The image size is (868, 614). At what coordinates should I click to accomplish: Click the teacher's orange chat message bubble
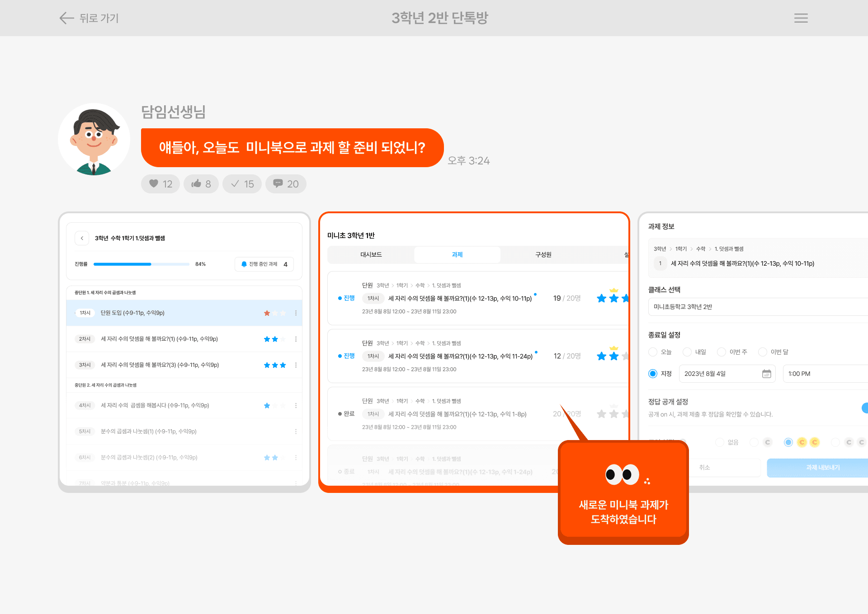point(292,148)
